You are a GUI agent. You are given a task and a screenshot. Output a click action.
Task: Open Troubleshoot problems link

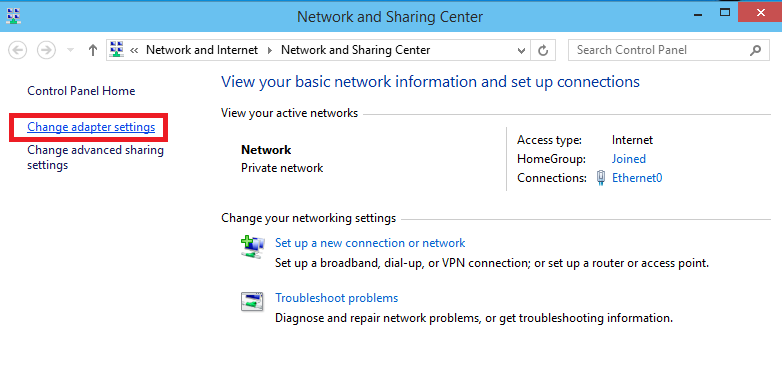coord(337,298)
